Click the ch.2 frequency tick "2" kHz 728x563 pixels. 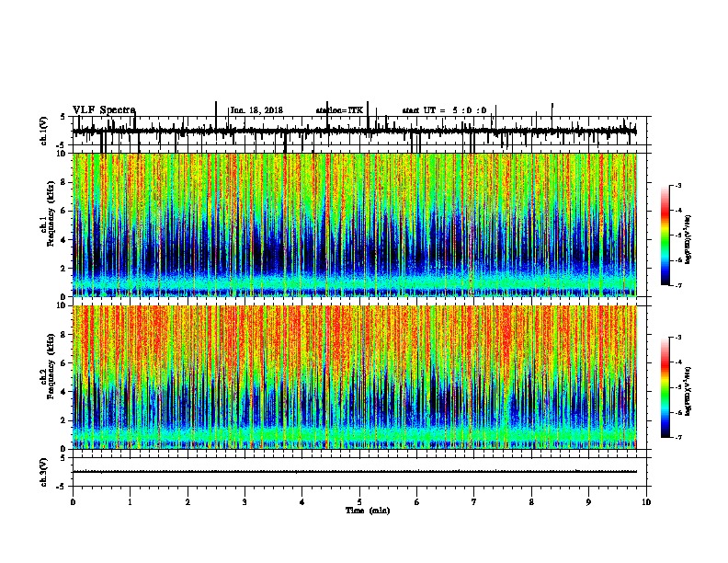pos(64,420)
